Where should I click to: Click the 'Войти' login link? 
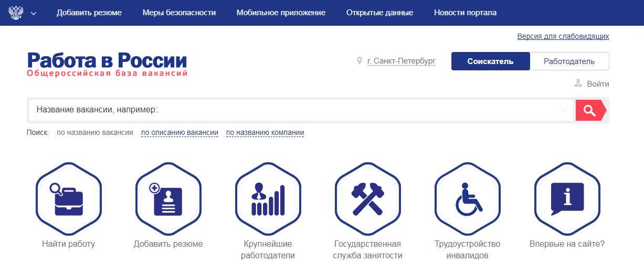pos(598,84)
